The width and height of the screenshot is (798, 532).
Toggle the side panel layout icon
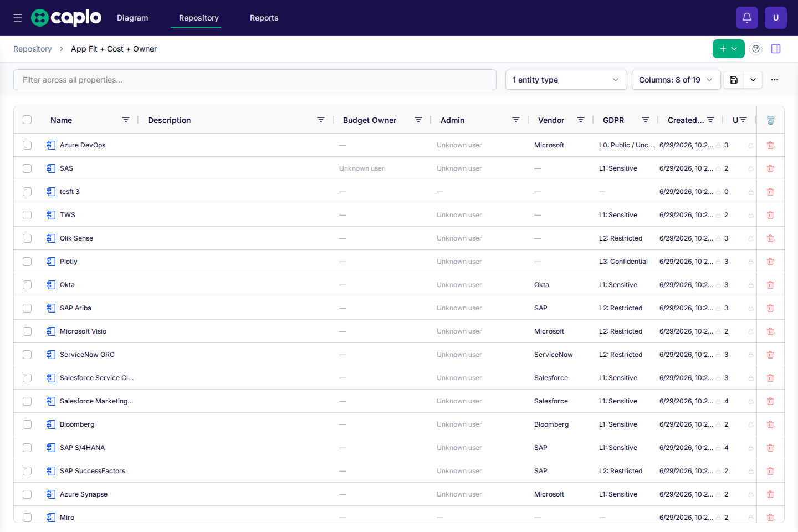(x=776, y=49)
